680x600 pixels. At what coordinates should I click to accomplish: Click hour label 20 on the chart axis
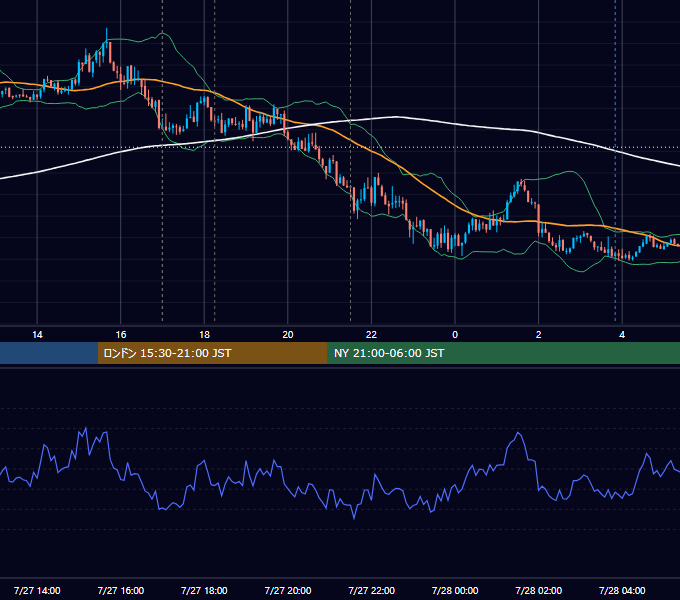pos(288,335)
